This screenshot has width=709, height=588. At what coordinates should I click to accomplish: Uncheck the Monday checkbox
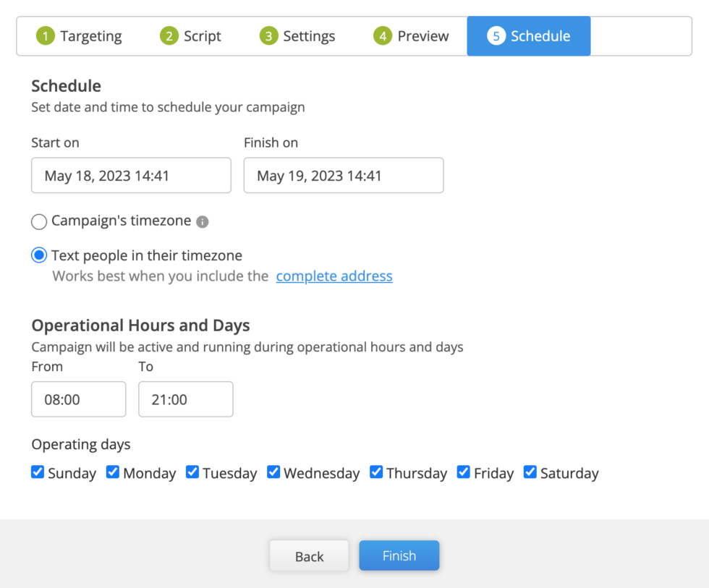[113, 472]
